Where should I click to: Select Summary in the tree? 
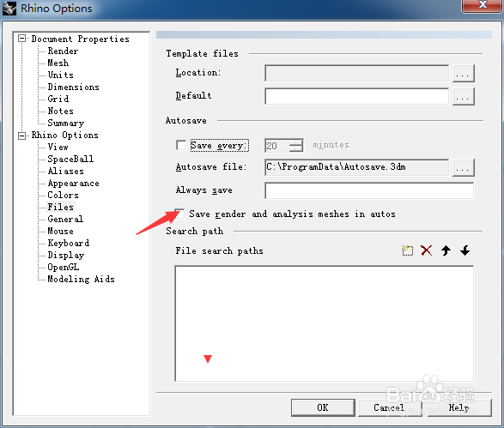[66, 123]
